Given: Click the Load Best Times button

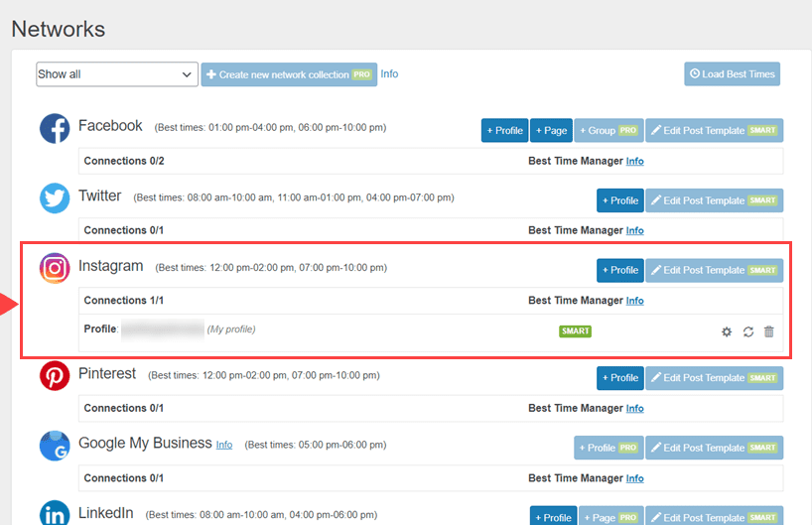Looking at the screenshot, I should click(x=732, y=73).
